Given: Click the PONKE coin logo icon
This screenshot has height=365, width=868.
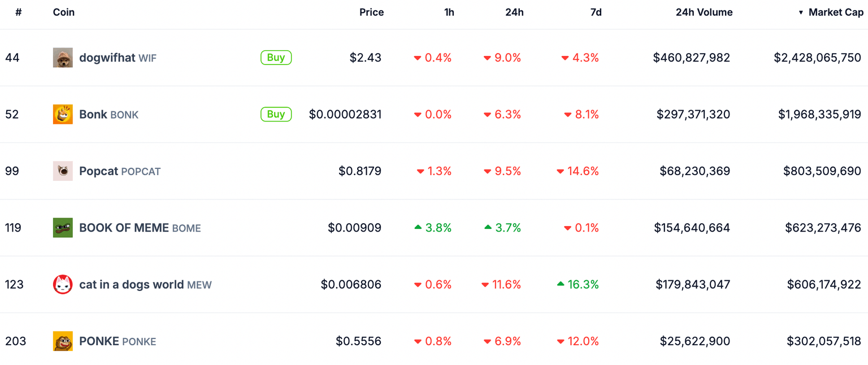Looking at the screenshot, I should [63, 341].
